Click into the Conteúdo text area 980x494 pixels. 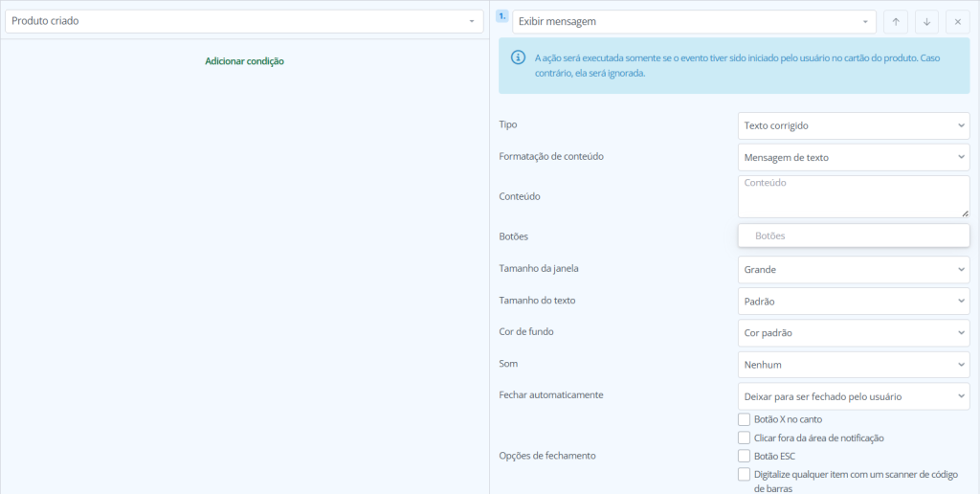[x=854, y=196]
